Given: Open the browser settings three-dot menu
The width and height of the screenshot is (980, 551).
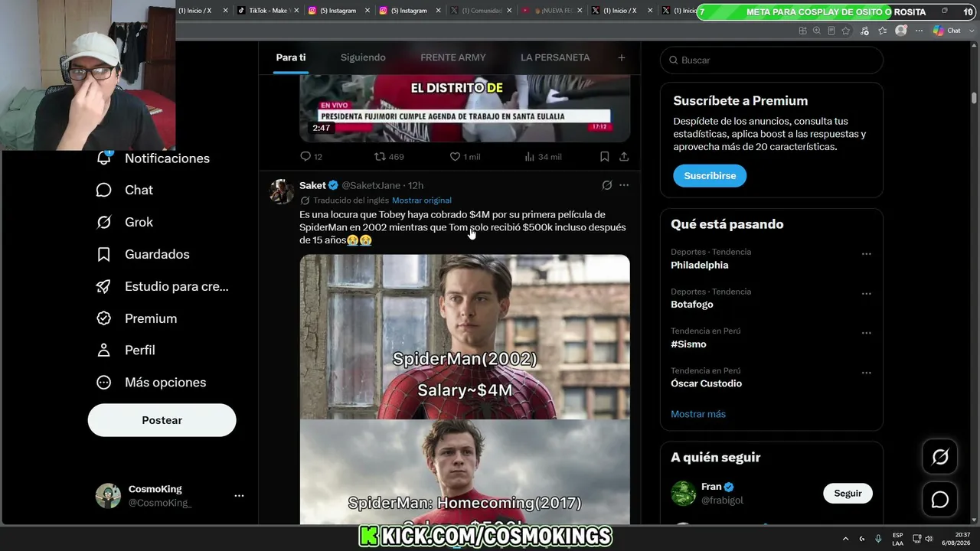Looking at the screenshot, I should (x=919, y=31).
